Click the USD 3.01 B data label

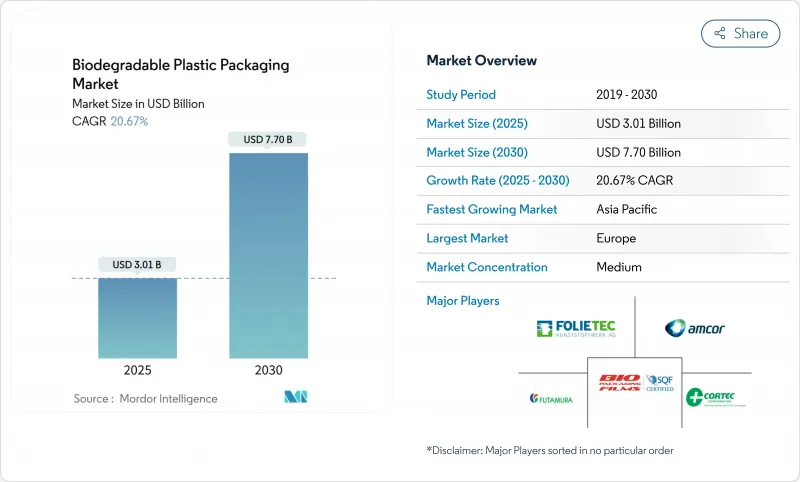point(138,265)
